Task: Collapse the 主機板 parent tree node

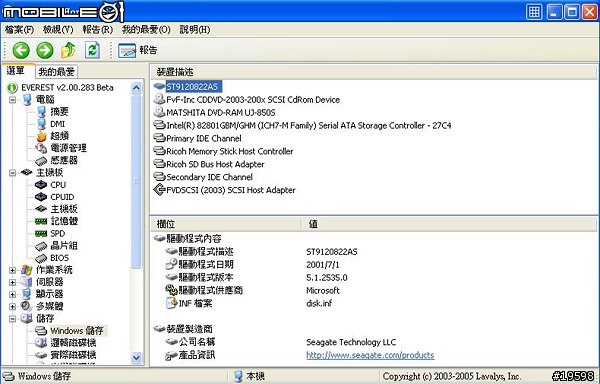Action: coord(13,173)
